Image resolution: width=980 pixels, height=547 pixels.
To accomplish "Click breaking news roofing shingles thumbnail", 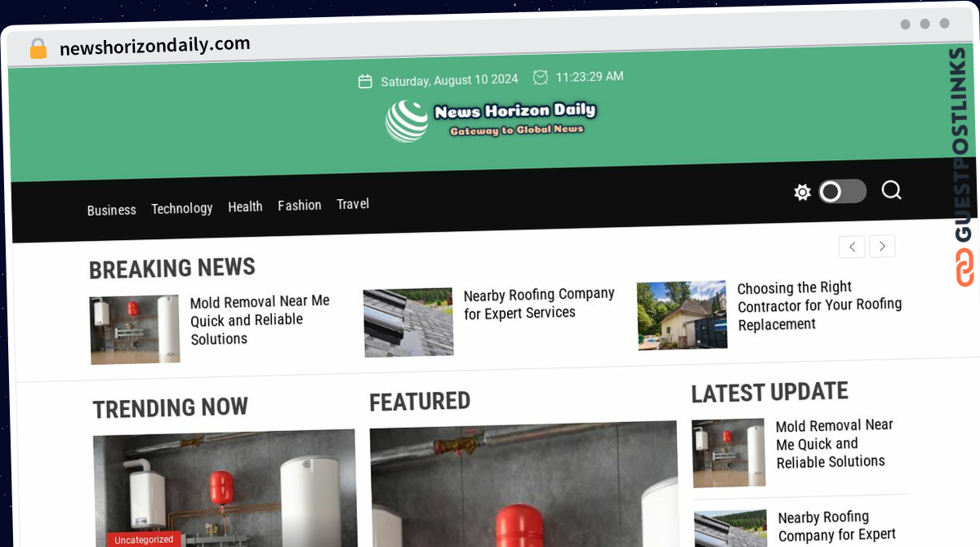I will click(408, 322).
